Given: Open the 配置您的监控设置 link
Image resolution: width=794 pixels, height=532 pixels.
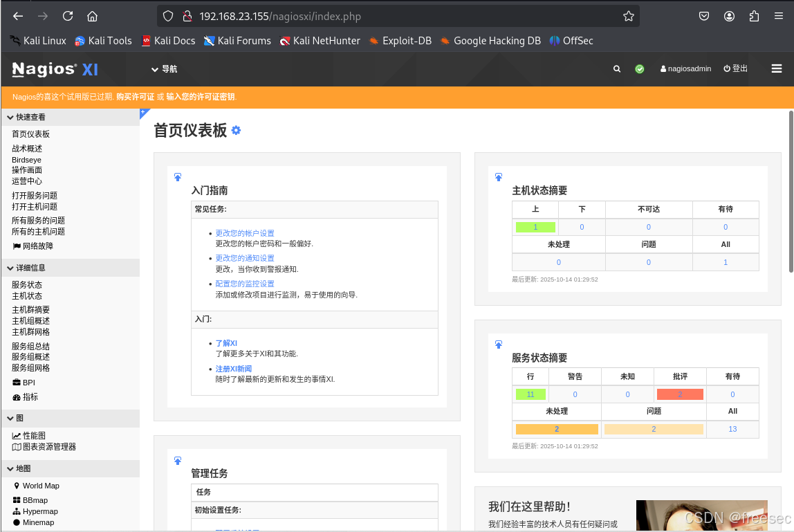Looking at the screenshot, I should pyautogui.click(x=245, y=284).
